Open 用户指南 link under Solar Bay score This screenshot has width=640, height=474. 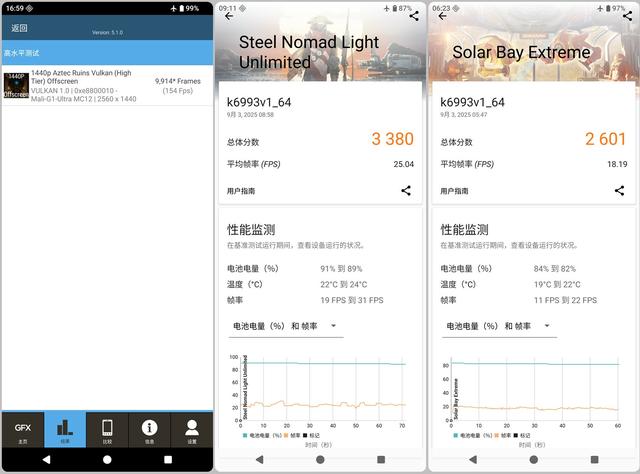click(x=454, y=191)
